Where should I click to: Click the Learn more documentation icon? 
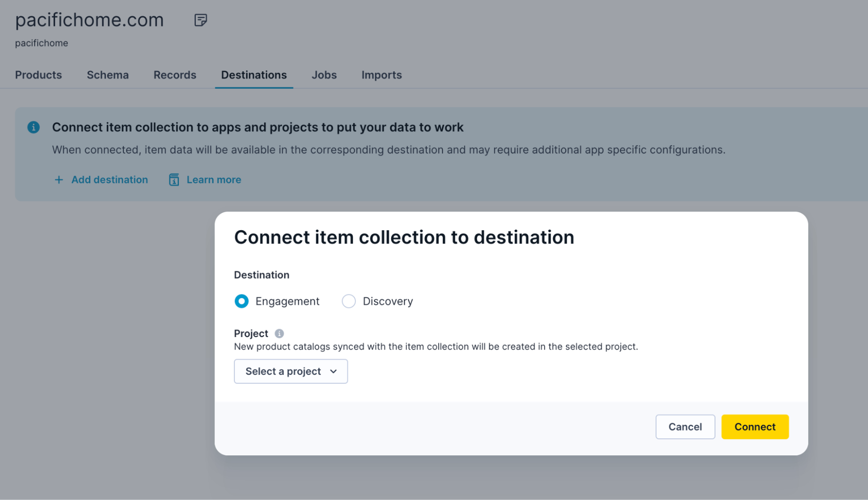tap(174, 179)
